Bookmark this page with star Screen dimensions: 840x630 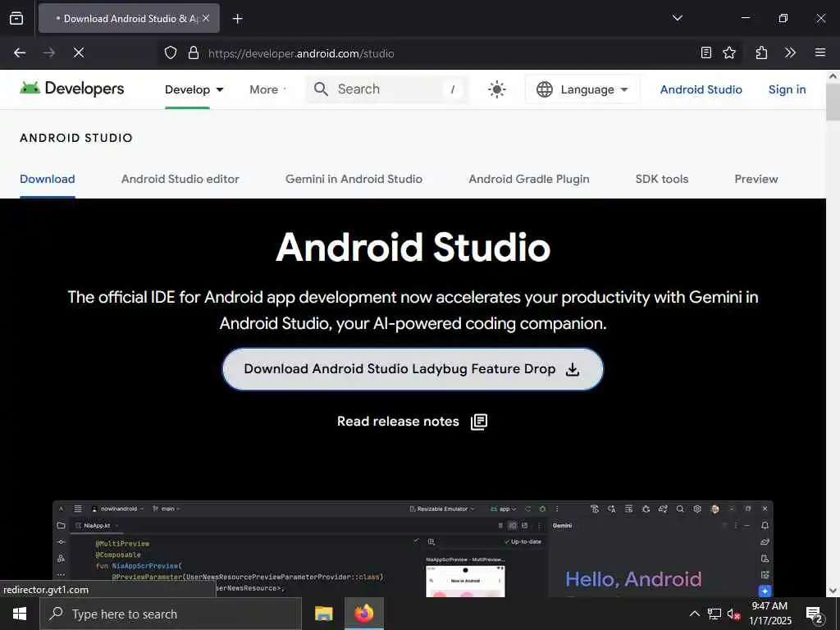pos(729,52)
